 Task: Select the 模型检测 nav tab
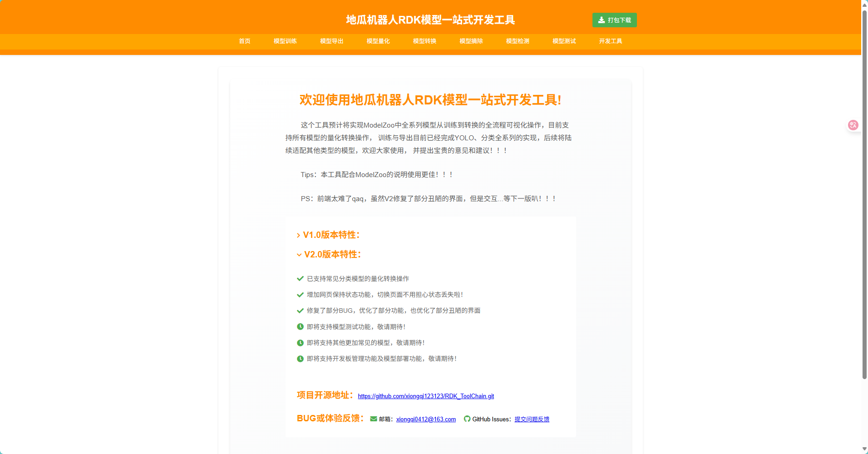point(518,41)
